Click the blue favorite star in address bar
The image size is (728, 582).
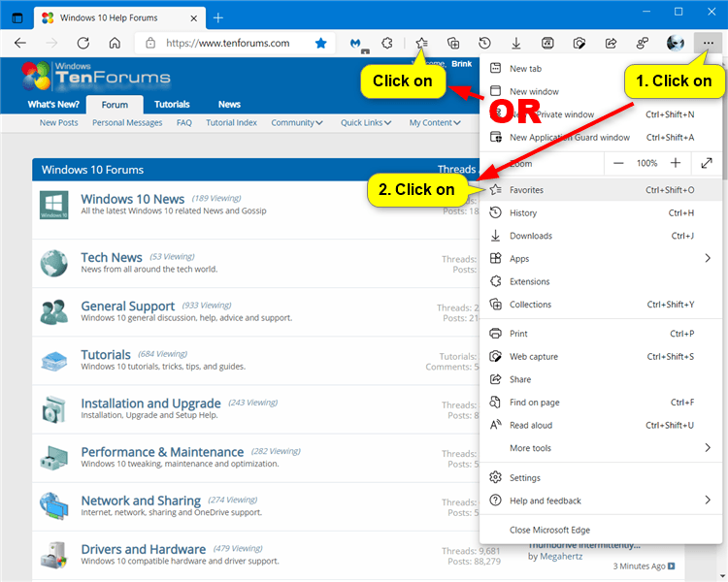(321, 43)
